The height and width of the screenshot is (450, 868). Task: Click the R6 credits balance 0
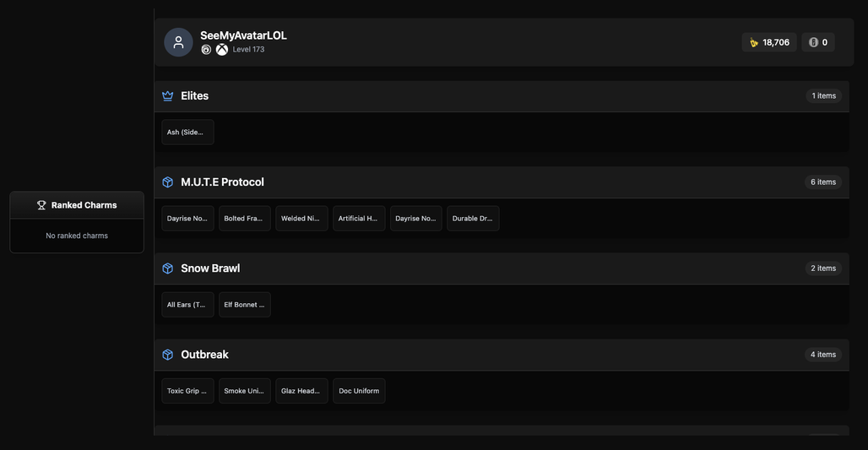click(x=818, y=42)
